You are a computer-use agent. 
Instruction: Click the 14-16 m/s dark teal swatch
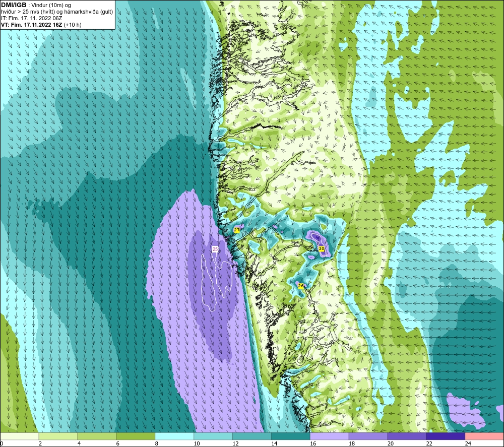click(291, 436)
